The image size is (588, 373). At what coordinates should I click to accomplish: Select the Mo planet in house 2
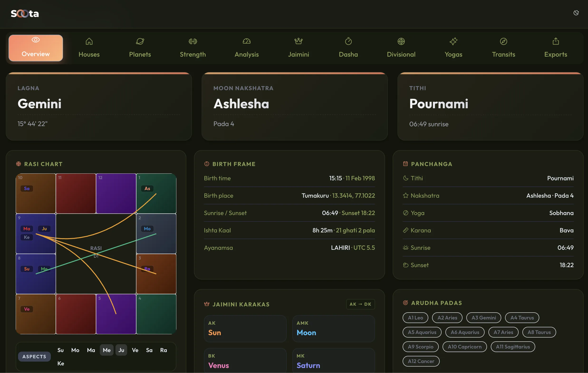click(x=147, y=229)
